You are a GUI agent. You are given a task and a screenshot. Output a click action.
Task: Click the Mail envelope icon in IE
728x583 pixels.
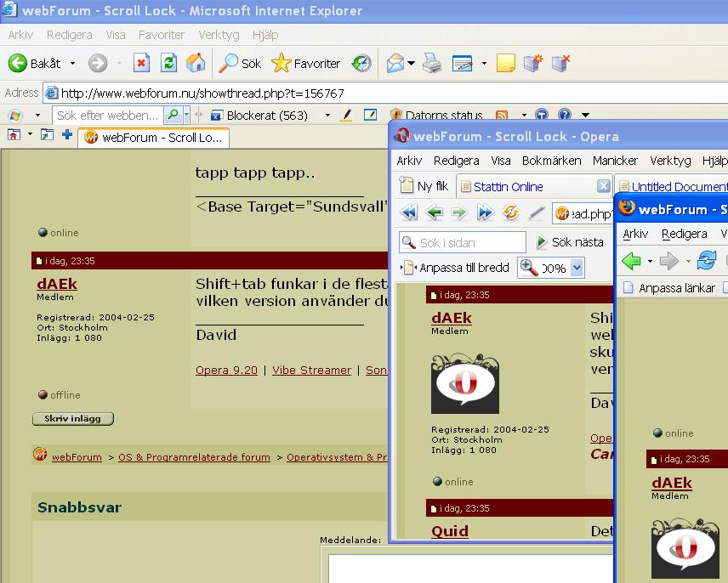click(395, 63)
